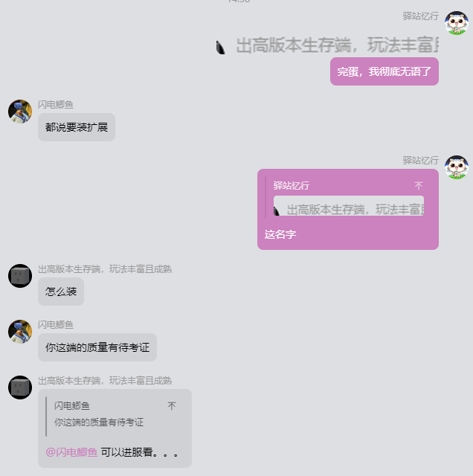Select message 完蛋，我彻底无语了
The height and width of the screenshot is (476, 473).
pyautogui.click(x=384, y=71)
